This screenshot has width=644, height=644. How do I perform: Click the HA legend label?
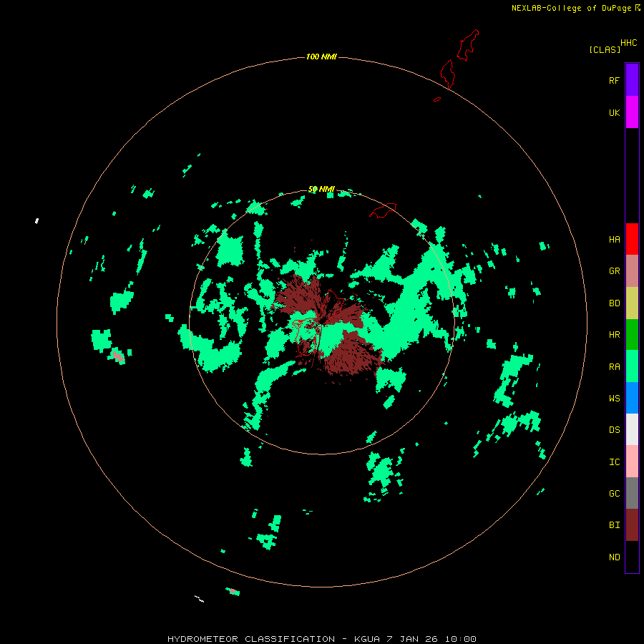coord(614,239)
